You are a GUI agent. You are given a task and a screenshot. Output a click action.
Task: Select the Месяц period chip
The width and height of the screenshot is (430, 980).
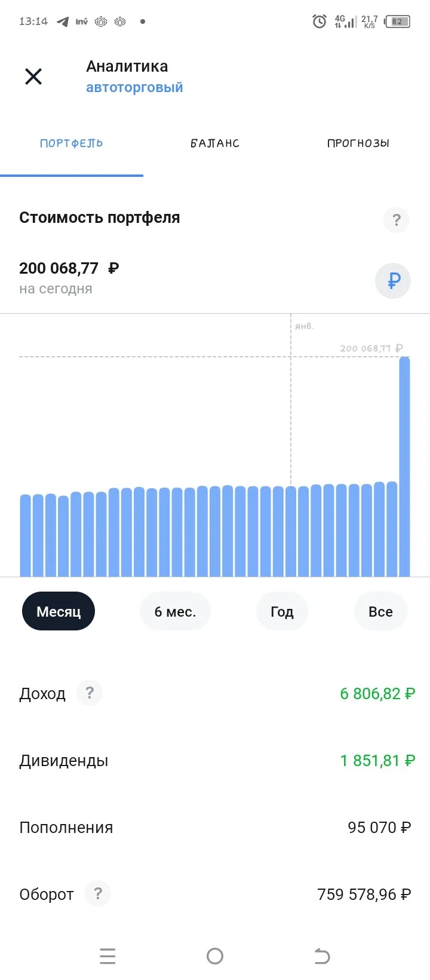click(59, 611)
